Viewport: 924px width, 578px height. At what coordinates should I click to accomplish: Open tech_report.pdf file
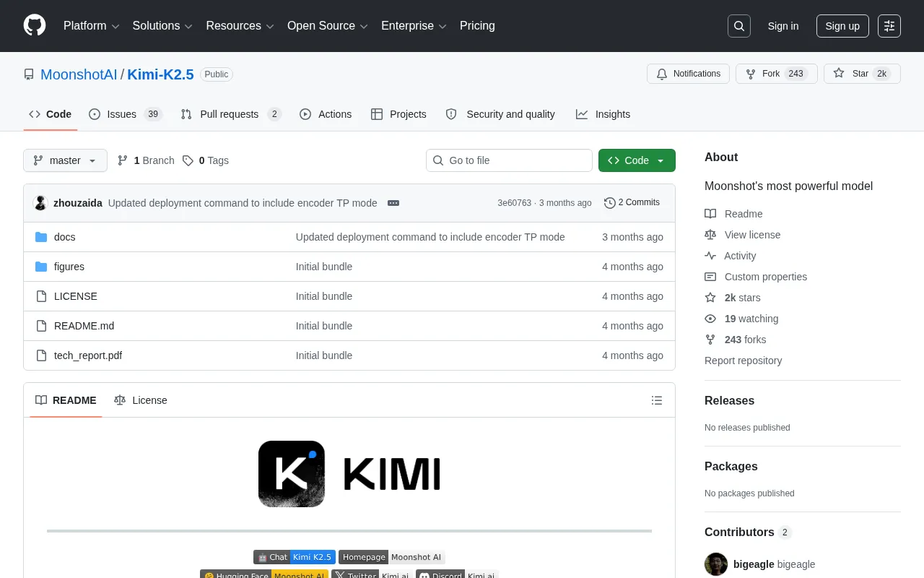pyautogui.click(x=88, y=355)
